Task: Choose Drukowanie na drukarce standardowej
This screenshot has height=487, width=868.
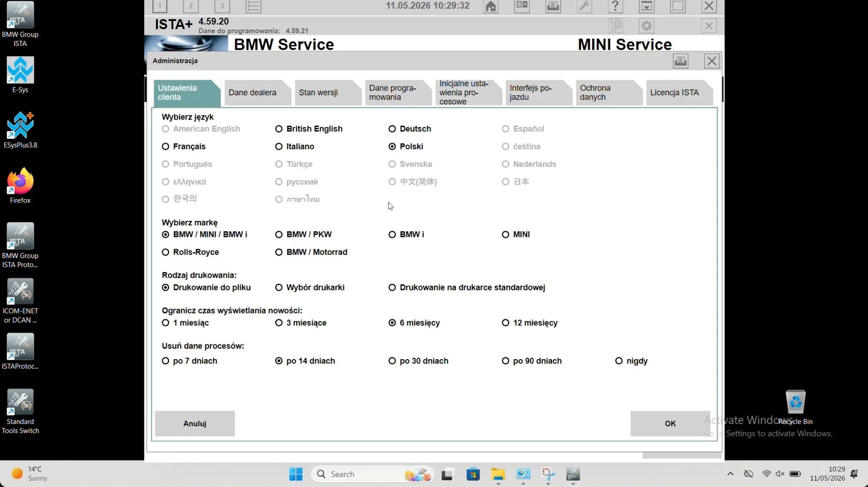Action: pyautogui.click(x=467, y=287)
